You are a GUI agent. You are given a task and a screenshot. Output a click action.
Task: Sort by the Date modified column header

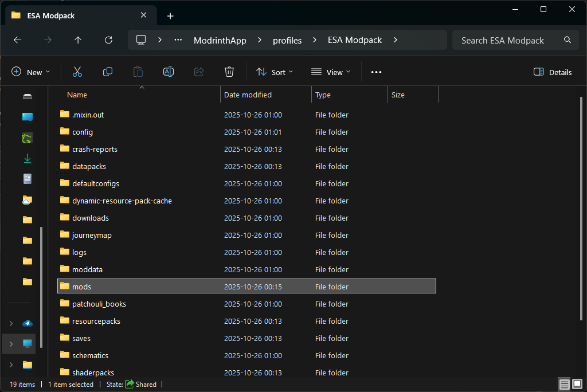pos(248,95)
